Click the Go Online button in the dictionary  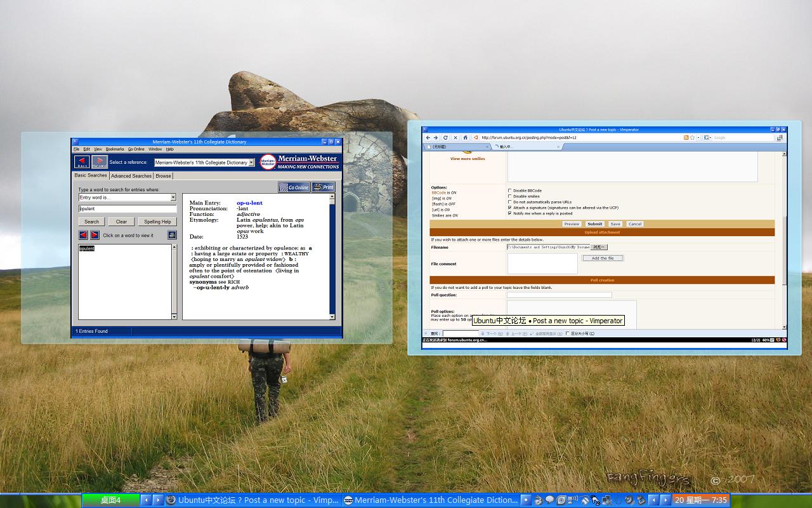[x=294, y=187]
